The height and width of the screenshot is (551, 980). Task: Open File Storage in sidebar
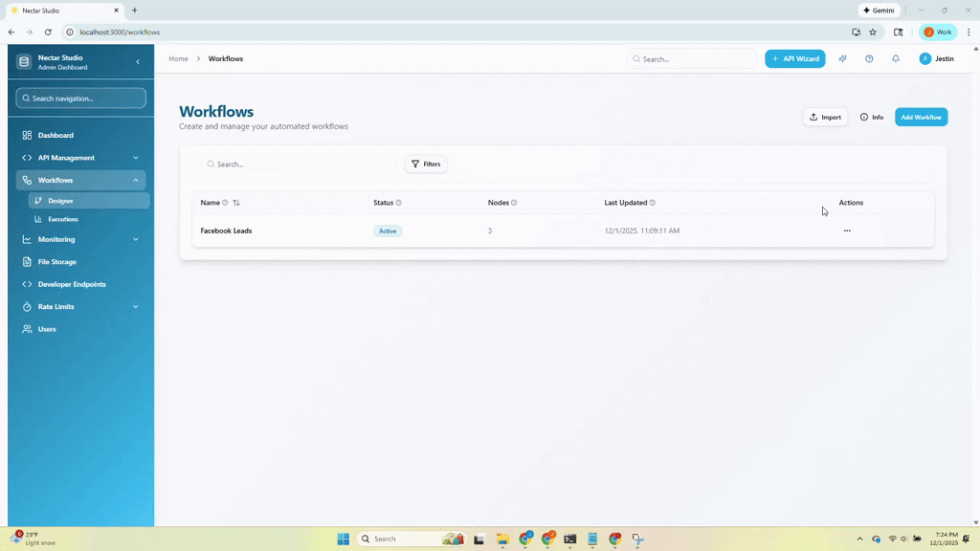coord(80,262)
